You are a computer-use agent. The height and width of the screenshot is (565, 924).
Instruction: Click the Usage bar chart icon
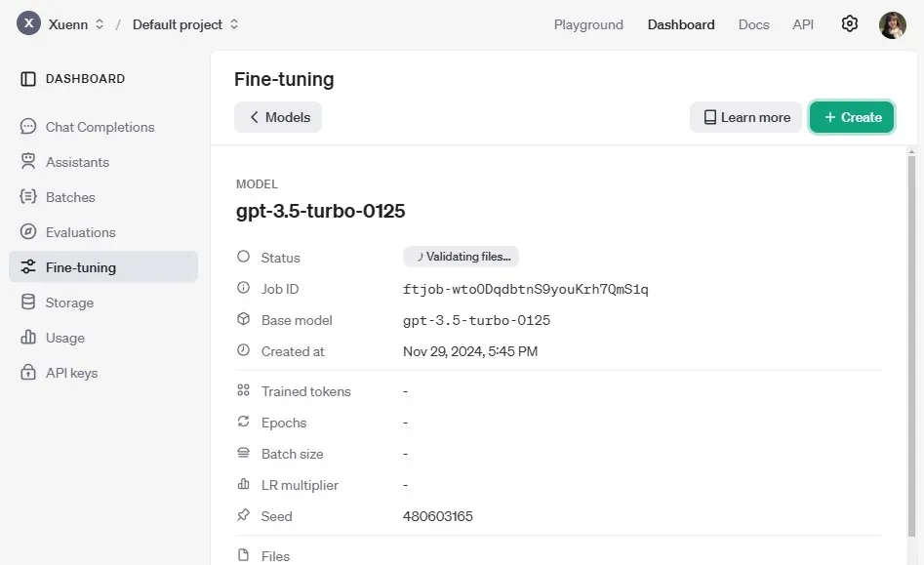point(27,337)
